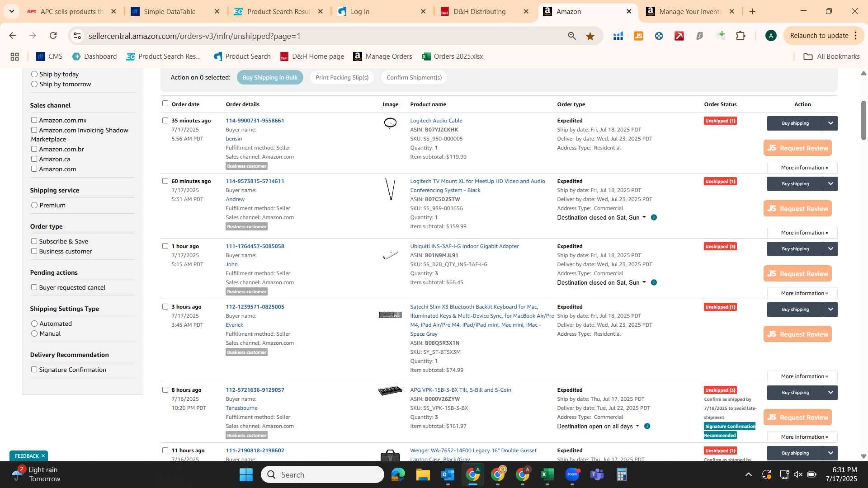Screen dimensions: 868x488
Task: Click the feather extension icon
Action: (700, 36)
